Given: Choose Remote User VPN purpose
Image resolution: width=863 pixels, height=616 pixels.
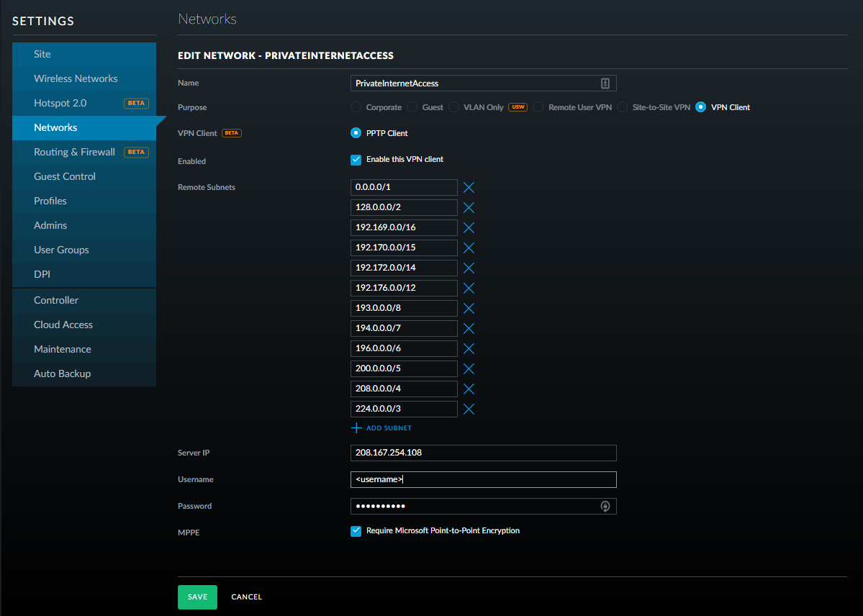Looking at the screenshot, I should click(x=538, y=107).
